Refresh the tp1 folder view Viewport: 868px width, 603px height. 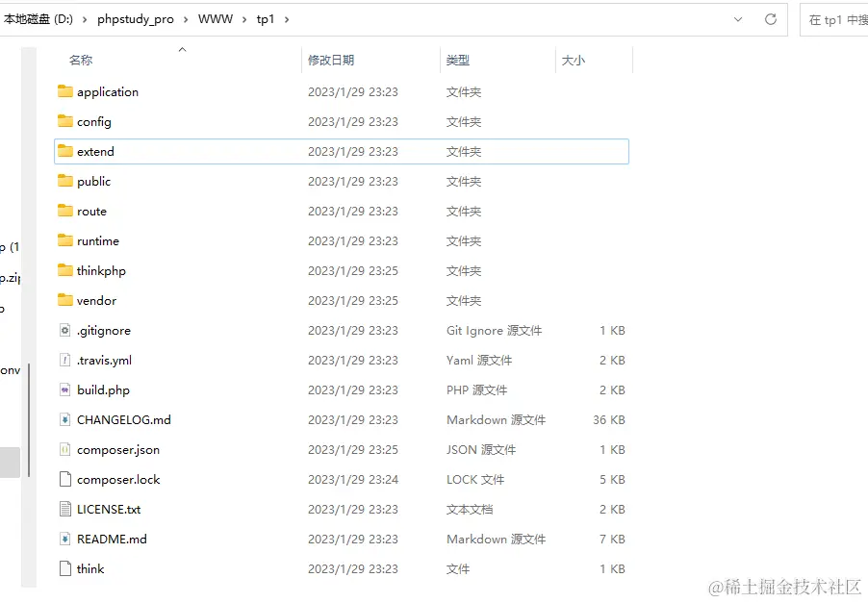(771, 19)
